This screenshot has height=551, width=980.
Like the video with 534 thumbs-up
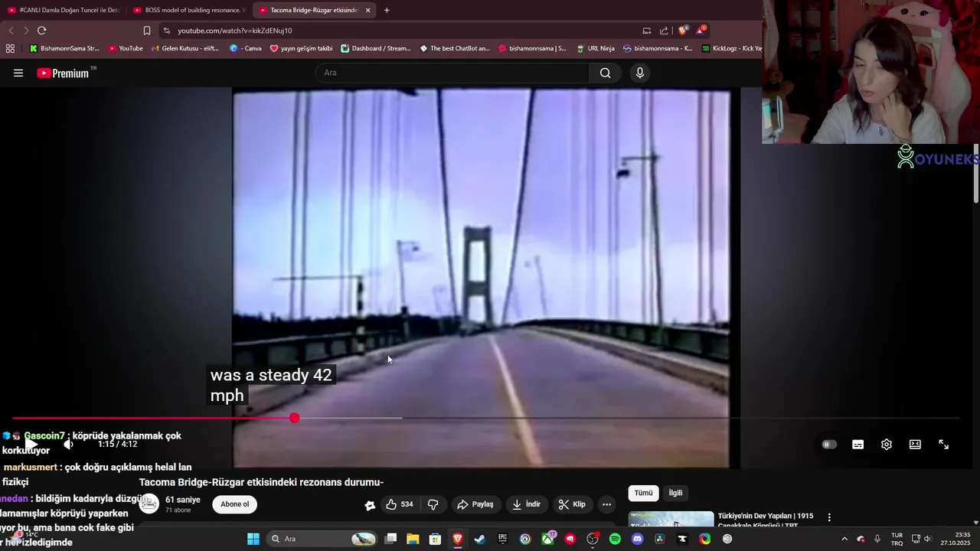(400, 504)
